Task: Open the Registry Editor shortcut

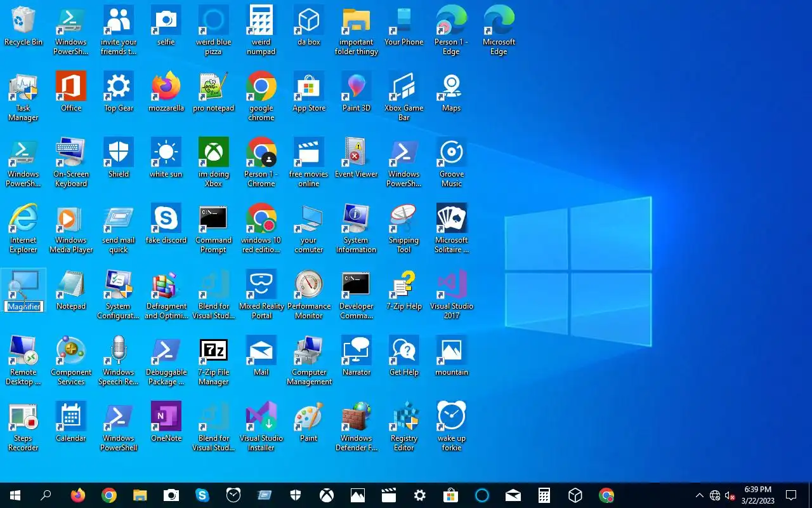Action: click(x=404, y=427)
